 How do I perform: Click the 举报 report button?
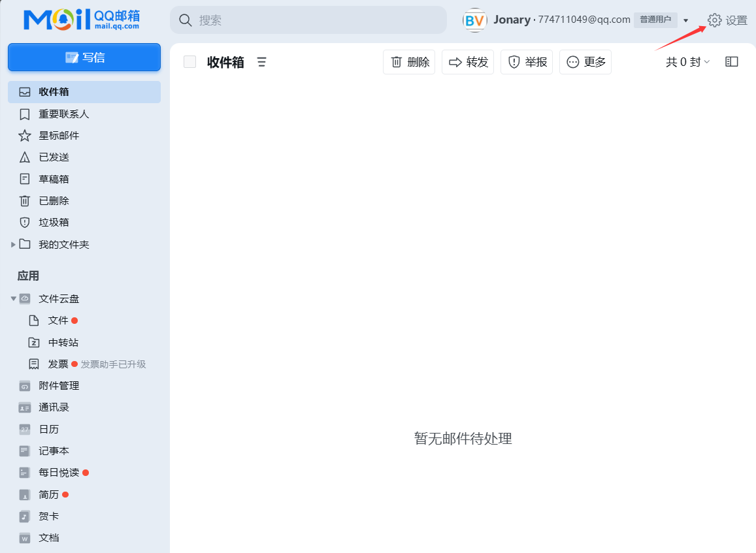coord(527,61)
